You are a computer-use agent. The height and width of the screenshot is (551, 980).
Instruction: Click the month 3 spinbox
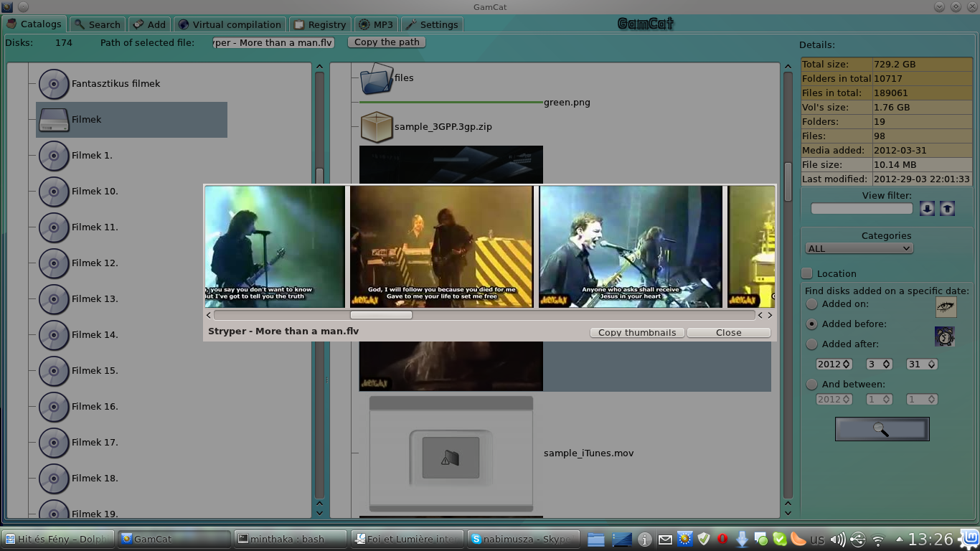tap(879, 364)
